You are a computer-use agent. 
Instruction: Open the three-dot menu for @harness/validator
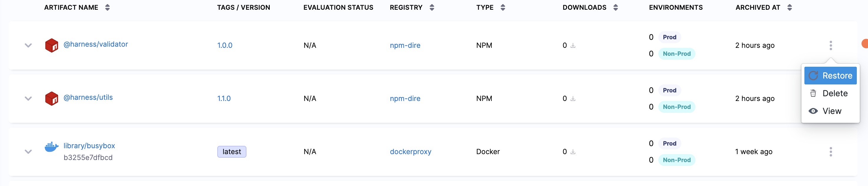click(831, 45)
